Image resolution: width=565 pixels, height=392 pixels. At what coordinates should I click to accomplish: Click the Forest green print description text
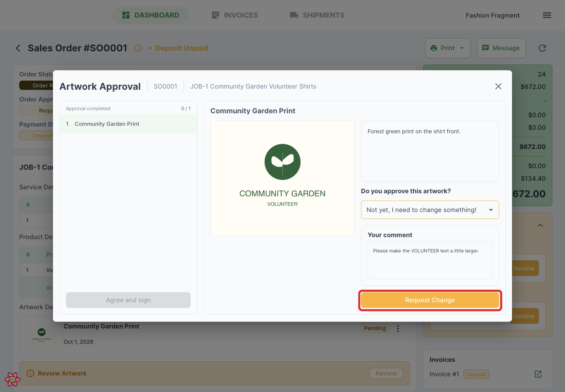[414, 132]
